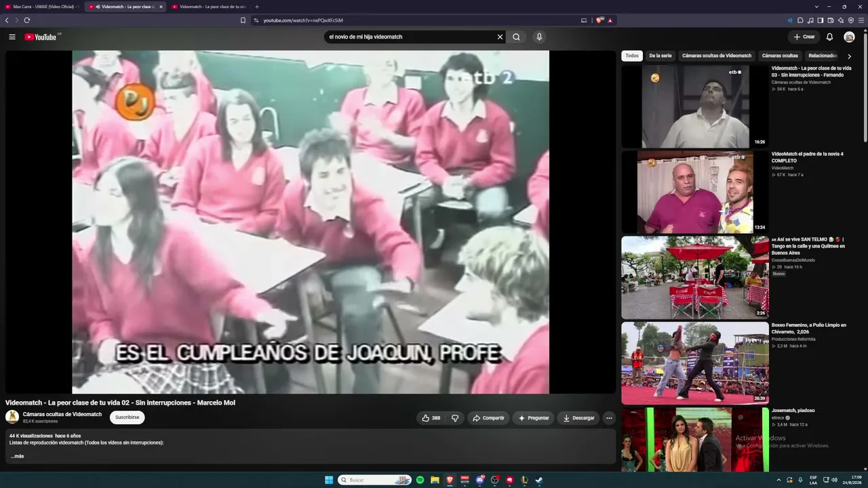Open the clock showing 17:09
Image resolution: width=868 pixels, height=488 pixels.
pos(852,480)
